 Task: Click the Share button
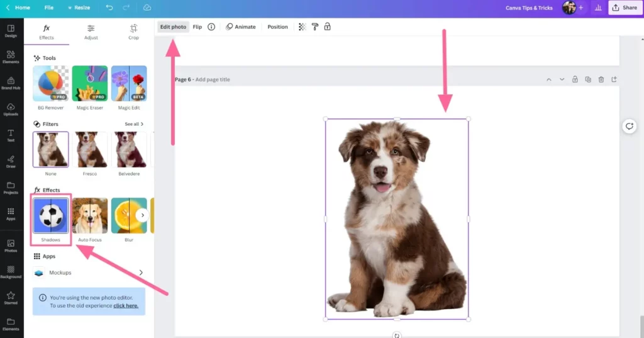pyautogui.click(x=625, y=8)
